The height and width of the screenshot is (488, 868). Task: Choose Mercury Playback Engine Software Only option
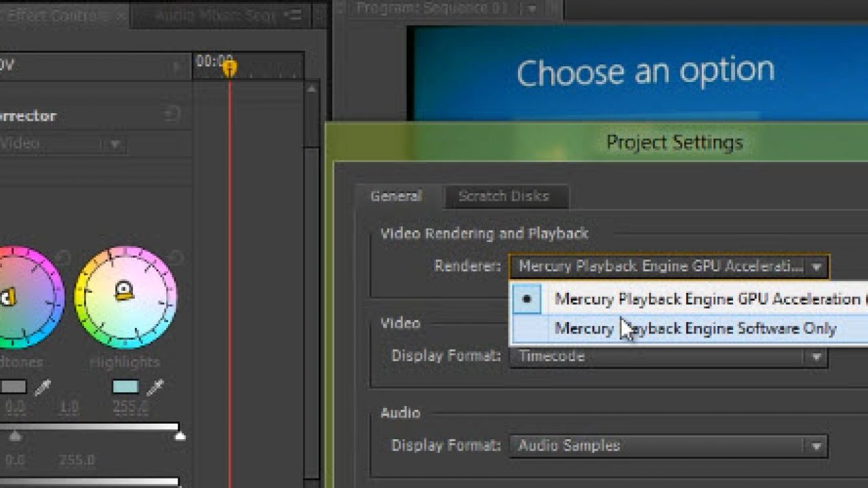pos(689,329)
